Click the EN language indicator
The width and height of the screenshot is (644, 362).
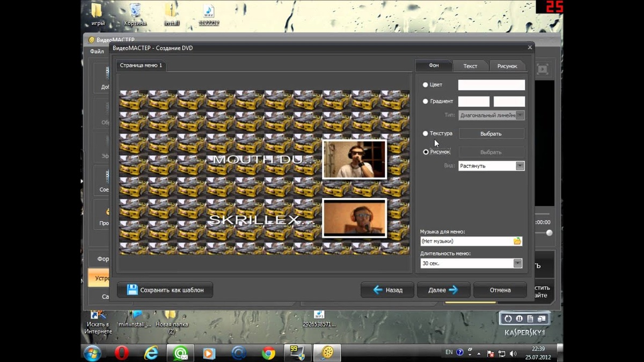click(449, 352)
